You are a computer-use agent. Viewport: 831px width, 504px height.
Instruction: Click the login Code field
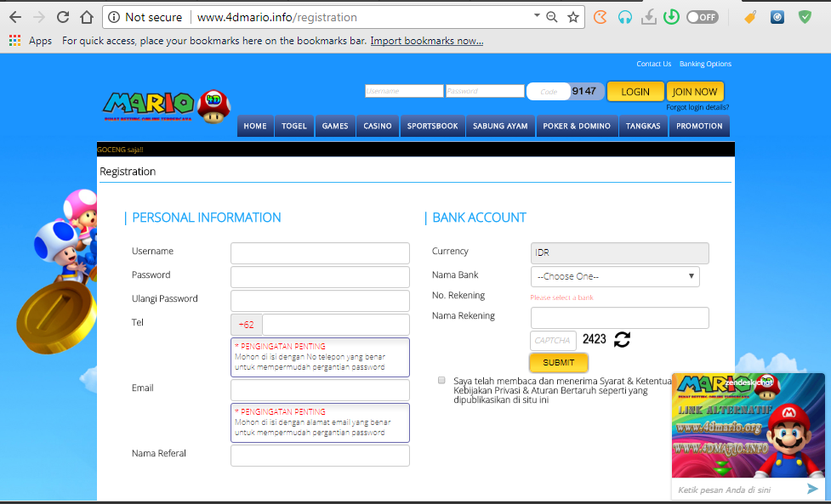(549, 92)
